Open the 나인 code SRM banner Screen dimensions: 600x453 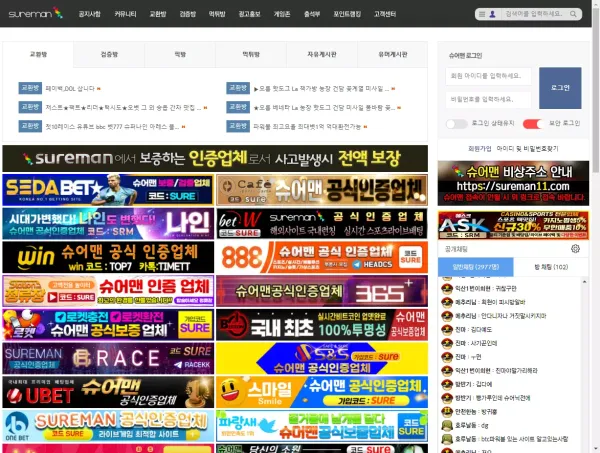108,224
